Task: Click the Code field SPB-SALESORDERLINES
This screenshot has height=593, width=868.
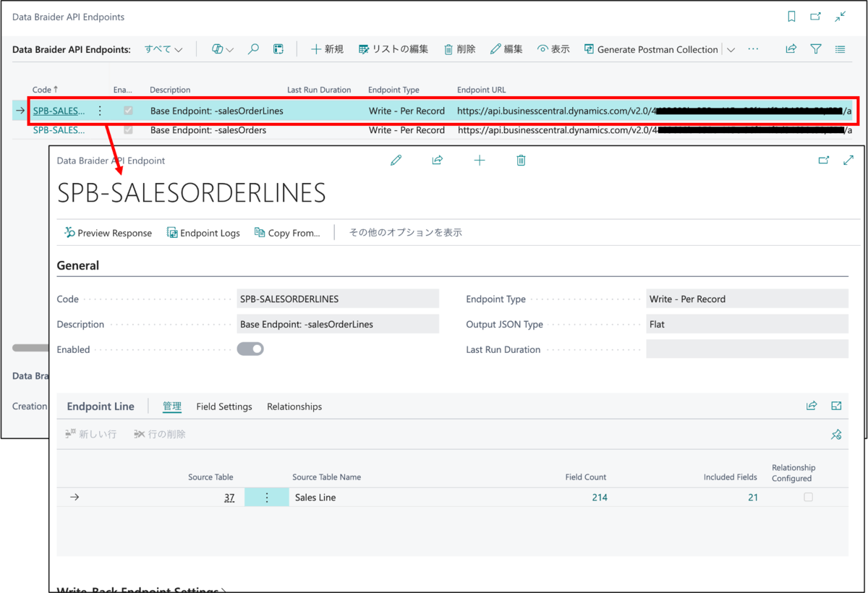Action: click(x=338, y=299)
